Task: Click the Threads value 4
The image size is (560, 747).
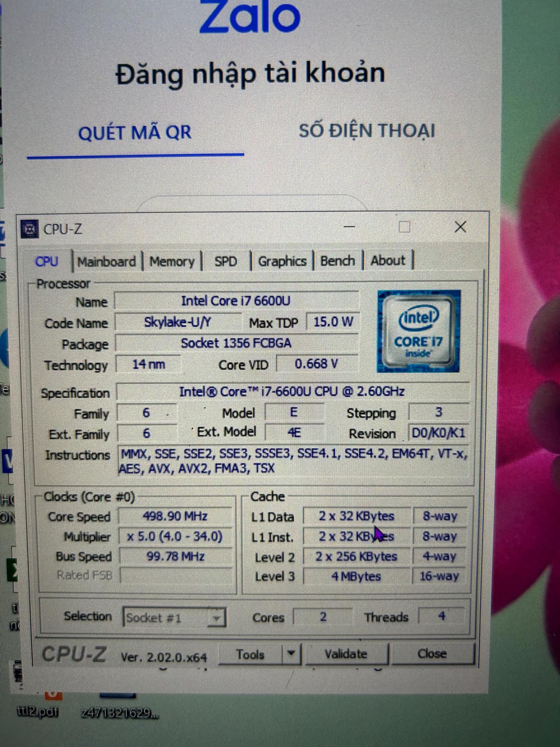Action: point(442,616)
